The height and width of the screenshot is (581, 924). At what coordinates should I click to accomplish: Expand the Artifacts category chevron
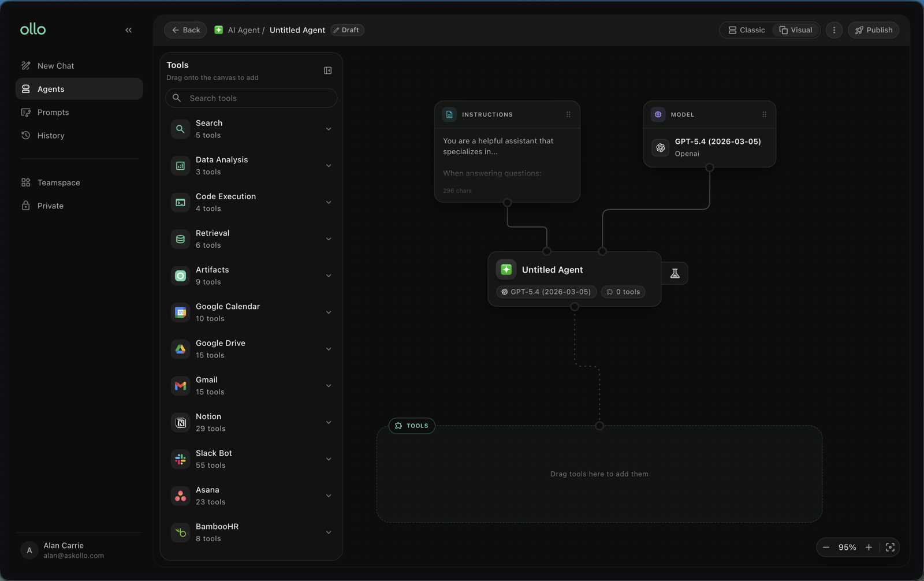tap(329, 276)
